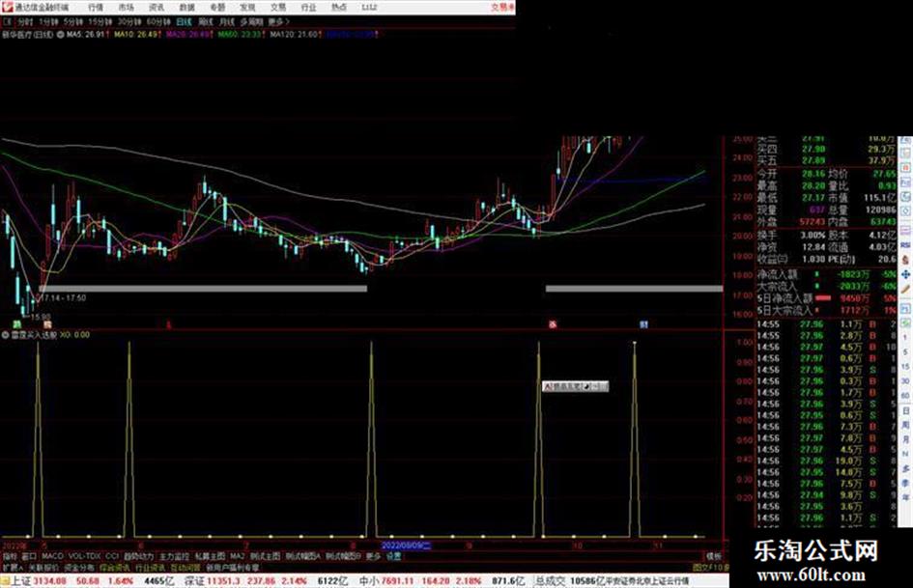The height and width of the screenshot is (588, 913).
Task: Open the 行业资讯 tab
Action: (150, 568)
